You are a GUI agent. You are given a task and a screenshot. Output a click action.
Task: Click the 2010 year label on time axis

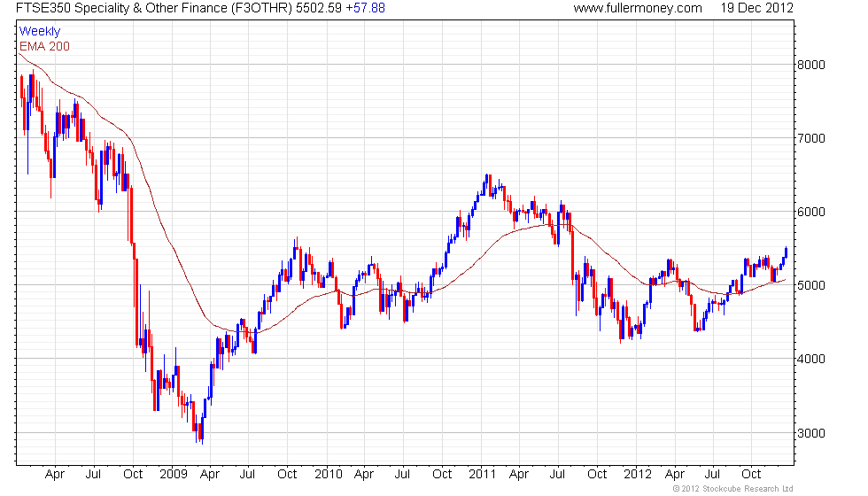(x=329, y=475)
